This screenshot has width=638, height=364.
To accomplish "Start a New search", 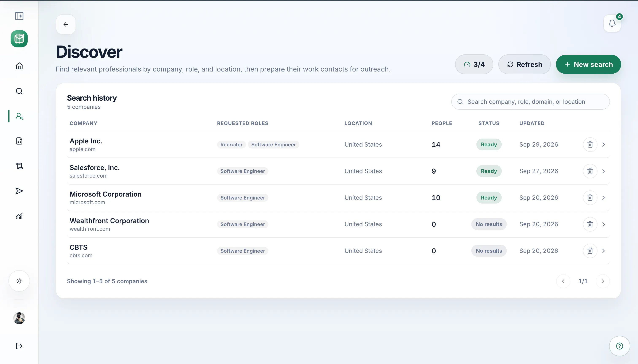I will pyautogui.click(x=588, y=65).
